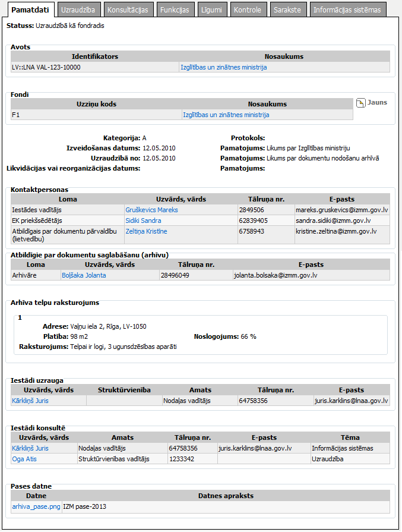Open Kārkliņš Juris in Iestādi uzrauga
The height and width of the screenshot is (532, 402).
click(x=30, y=401)
